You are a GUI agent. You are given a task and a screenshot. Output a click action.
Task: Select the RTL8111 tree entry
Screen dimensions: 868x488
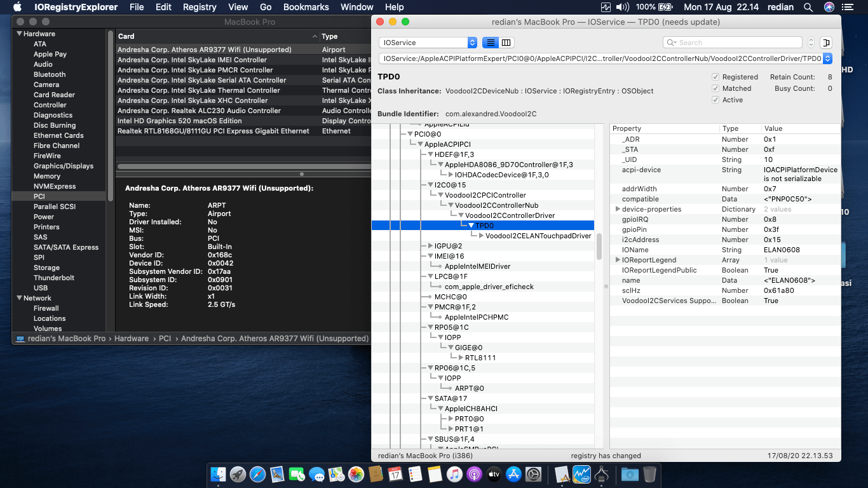tap(480, 358)
